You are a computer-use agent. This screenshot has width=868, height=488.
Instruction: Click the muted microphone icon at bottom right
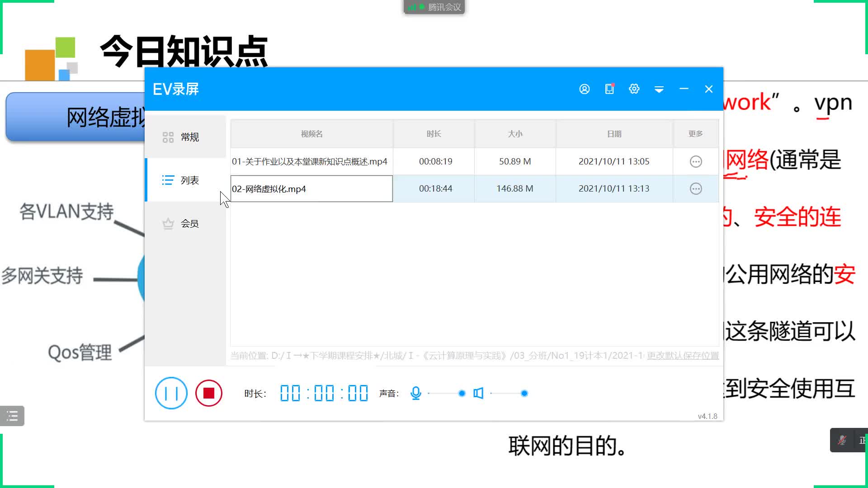(842, 440)
